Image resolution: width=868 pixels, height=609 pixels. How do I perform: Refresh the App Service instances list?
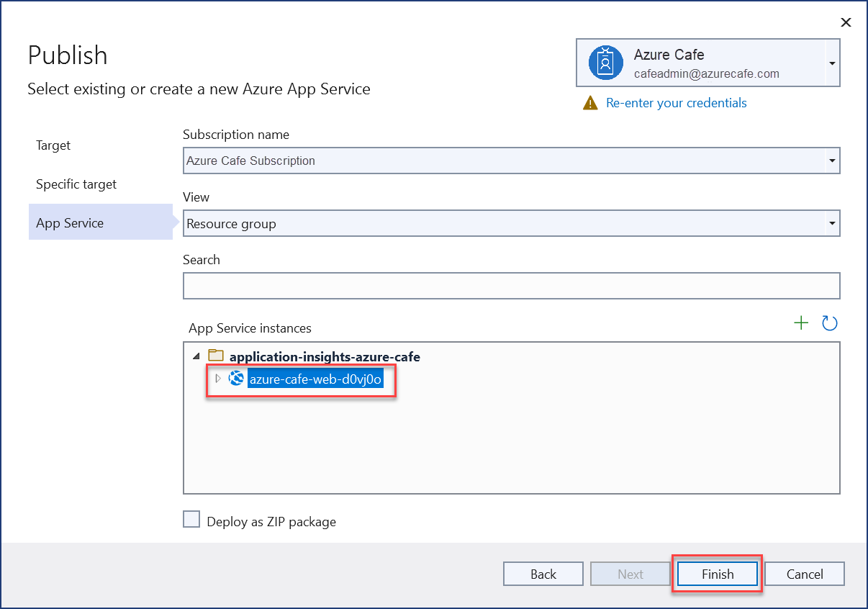830,323
